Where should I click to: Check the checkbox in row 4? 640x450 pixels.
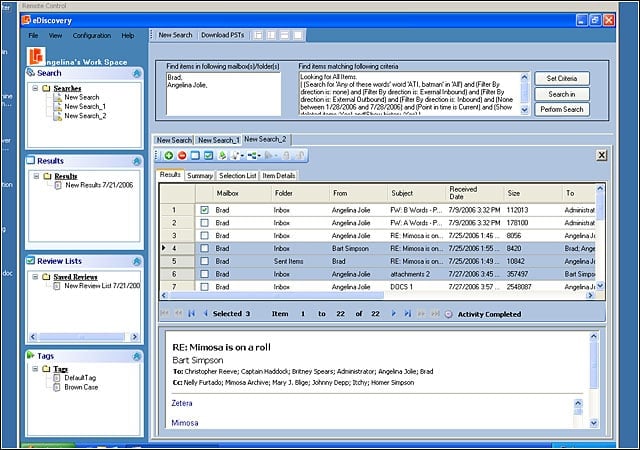pyautogui.click(x=204, y=248)
